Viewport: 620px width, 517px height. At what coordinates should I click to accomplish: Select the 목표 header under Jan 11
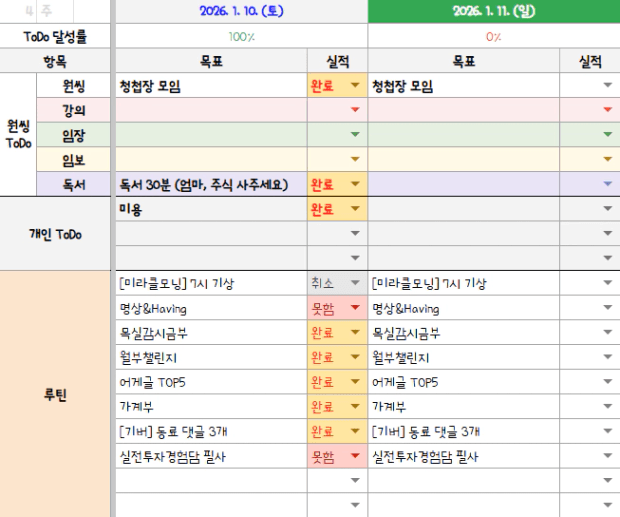[464, 61]
